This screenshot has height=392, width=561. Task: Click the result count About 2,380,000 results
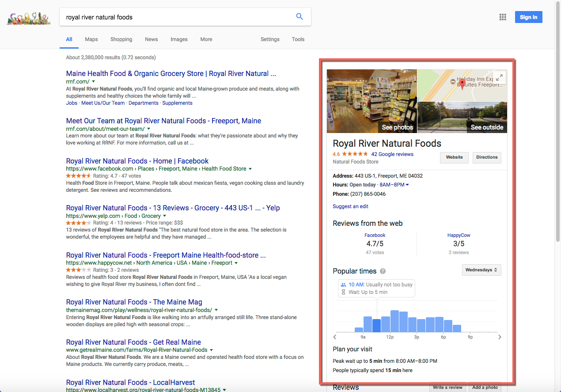coord(111,57)
